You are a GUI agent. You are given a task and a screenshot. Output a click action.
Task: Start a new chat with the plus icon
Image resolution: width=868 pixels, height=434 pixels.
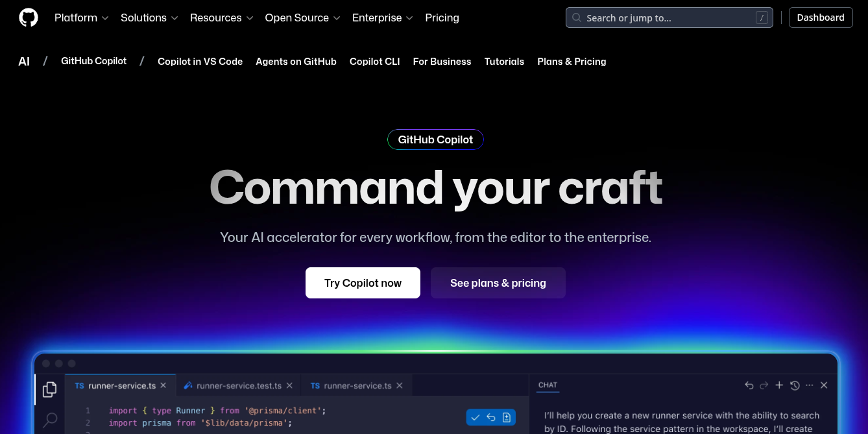779,385
